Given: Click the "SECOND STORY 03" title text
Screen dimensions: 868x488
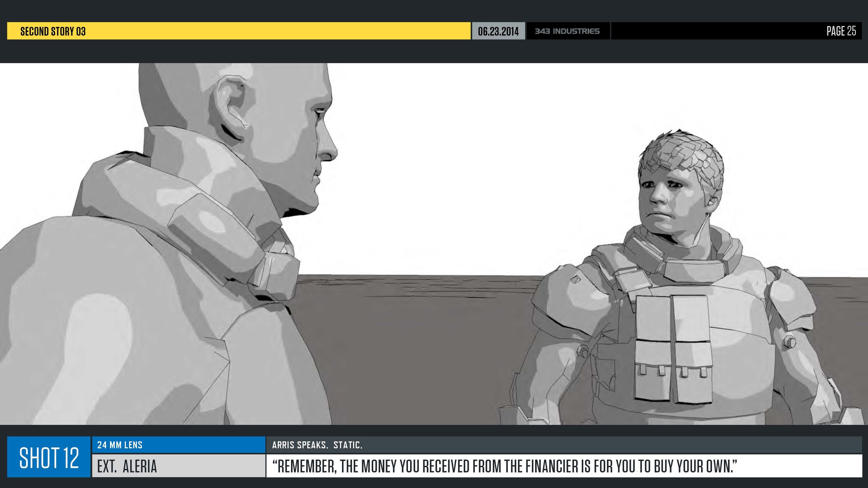Looking at the screenshot, I should click(53, 31).
